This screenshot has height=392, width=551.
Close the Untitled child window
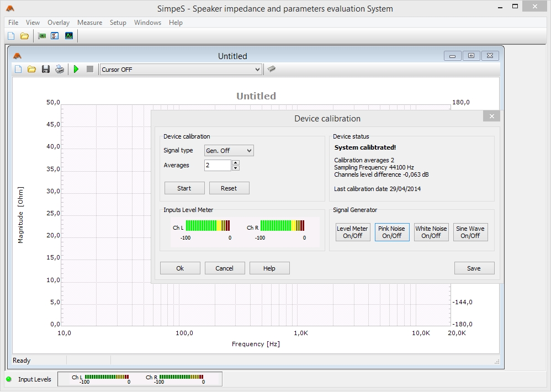(490, 56)
